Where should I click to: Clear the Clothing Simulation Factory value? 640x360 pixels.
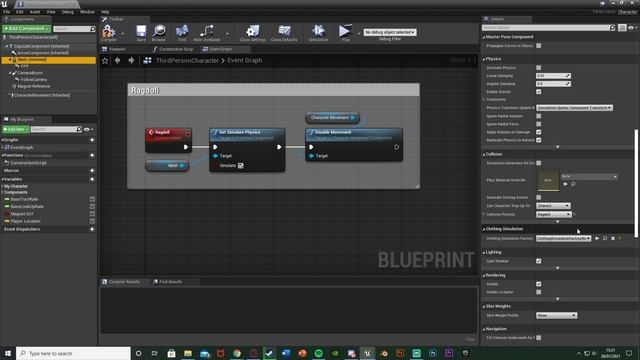tap(613, 238)
